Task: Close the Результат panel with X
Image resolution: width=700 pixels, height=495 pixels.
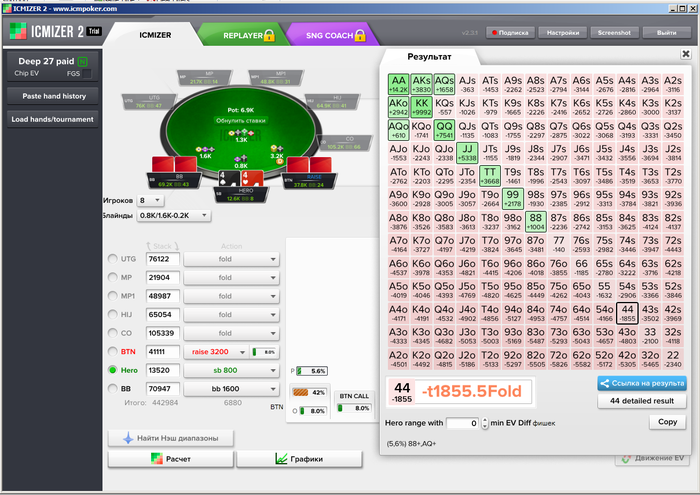Action: [686, 54]
